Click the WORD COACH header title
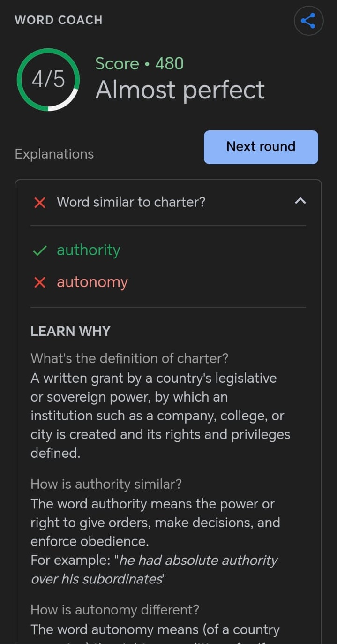 click(59, 20)
